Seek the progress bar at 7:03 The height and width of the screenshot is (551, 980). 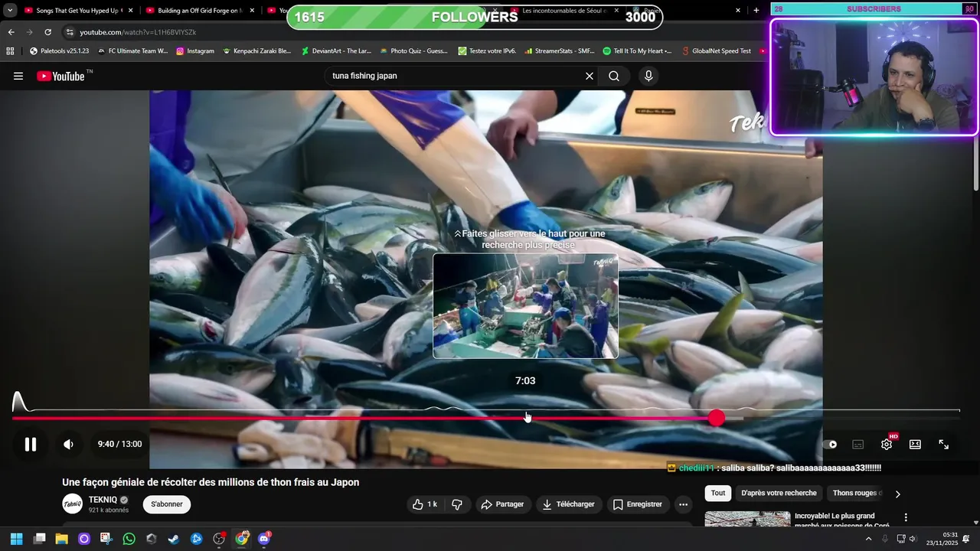[526, 418]
